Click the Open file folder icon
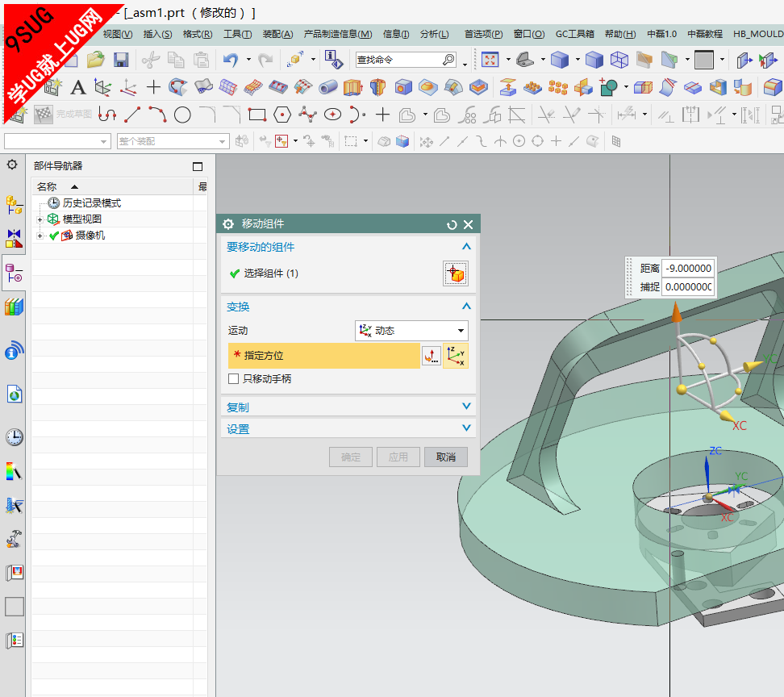 pyautogui.click(x=95, y=60)
